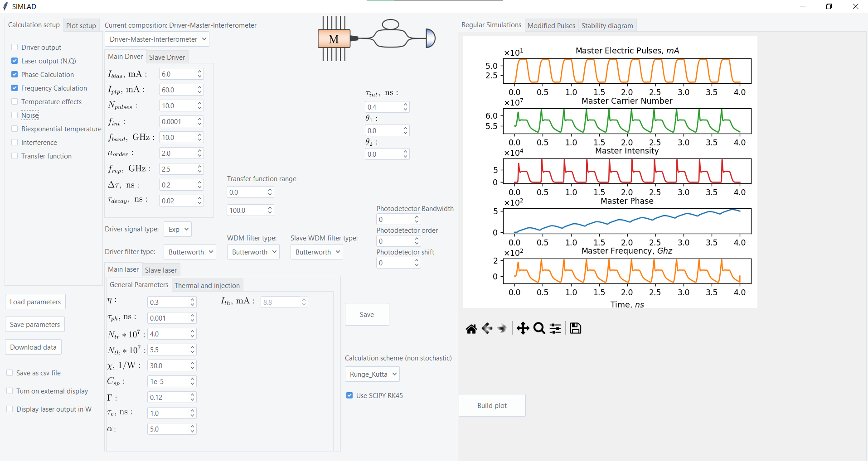This screenshot has height=461, width=868.
Task: Click the Master Phase plot area
Action: point(627,221)
